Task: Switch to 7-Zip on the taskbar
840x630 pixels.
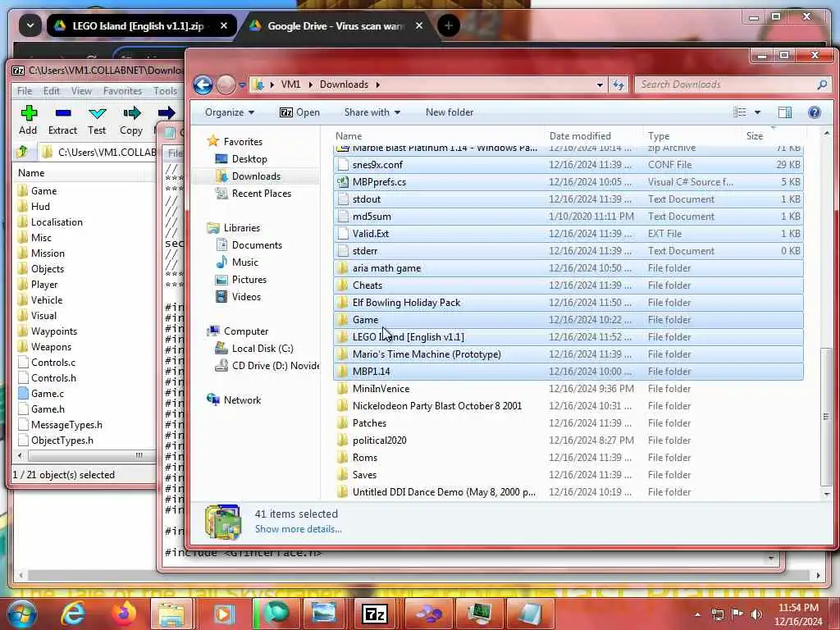Action: pyautogui.click(x=375, y=614)
